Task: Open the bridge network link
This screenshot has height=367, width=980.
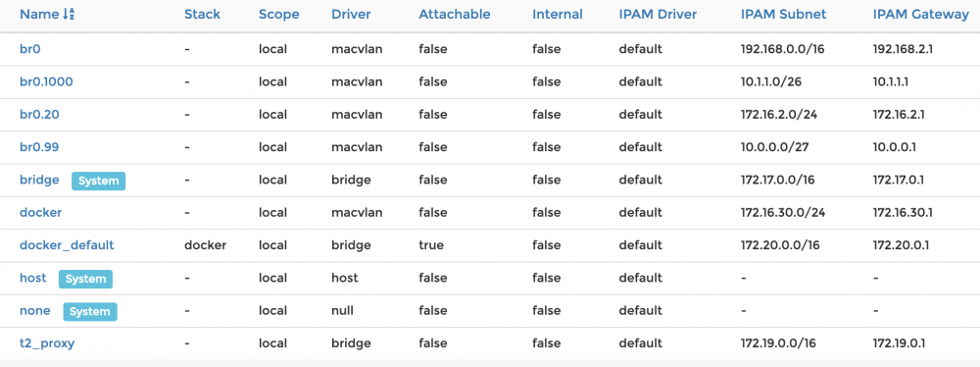Action: coord(39,180)
